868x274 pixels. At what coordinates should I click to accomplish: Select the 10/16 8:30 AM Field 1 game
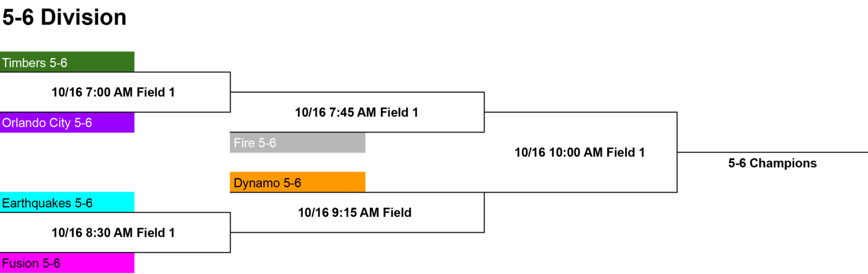click(x=113, y=233)
